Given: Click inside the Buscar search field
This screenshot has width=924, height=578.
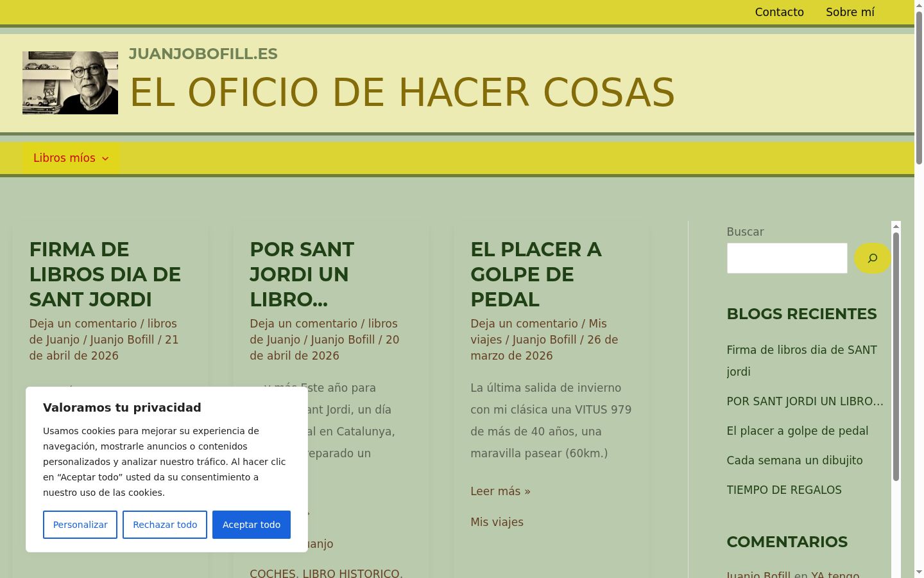Looking at the screenshot, I should (787, 258).
